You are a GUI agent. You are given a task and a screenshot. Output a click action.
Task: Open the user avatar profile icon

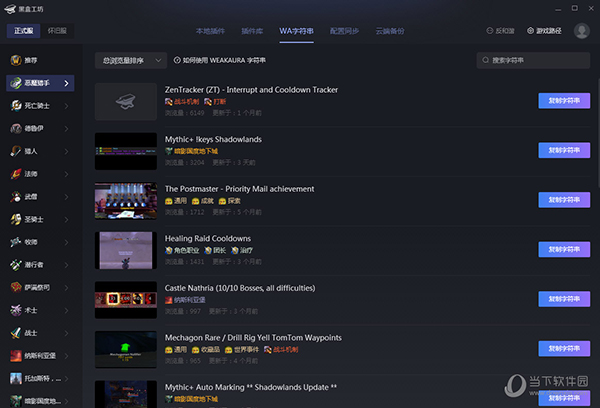click(582, 31)
